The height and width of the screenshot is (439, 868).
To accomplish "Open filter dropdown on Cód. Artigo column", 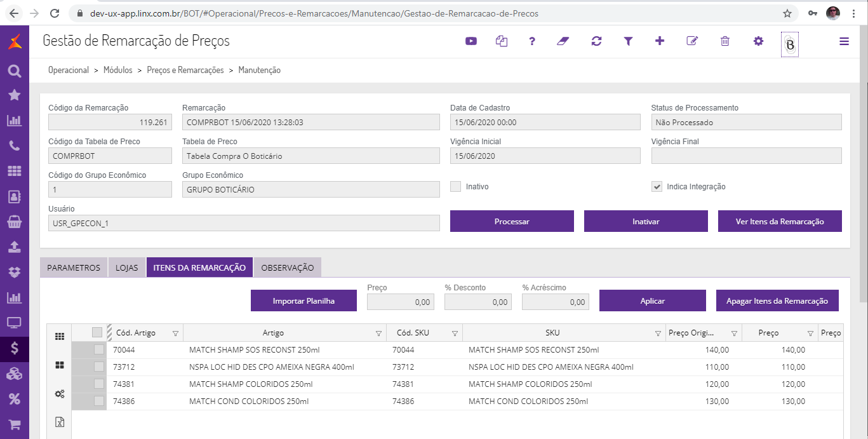I will click(175, 334).
